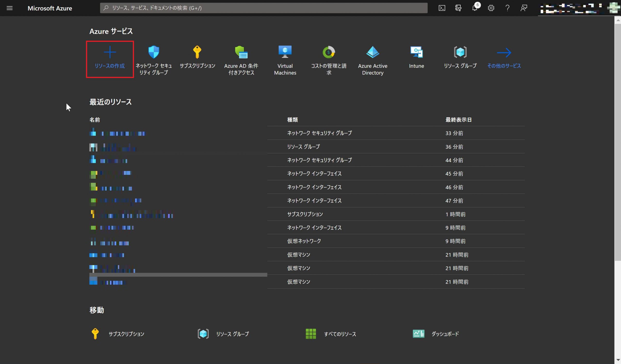
Task: Open Cost Management and Billing icon
Action: [x=328, y=52]
